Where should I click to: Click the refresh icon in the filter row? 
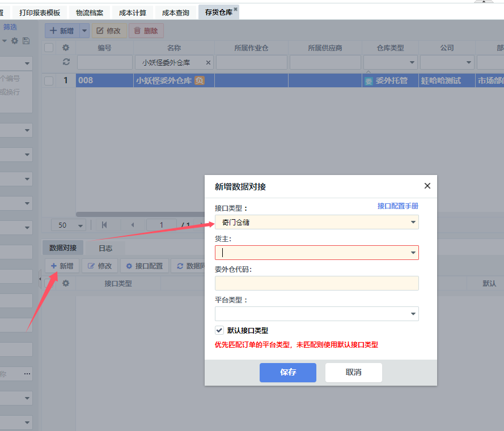[66, 62]
